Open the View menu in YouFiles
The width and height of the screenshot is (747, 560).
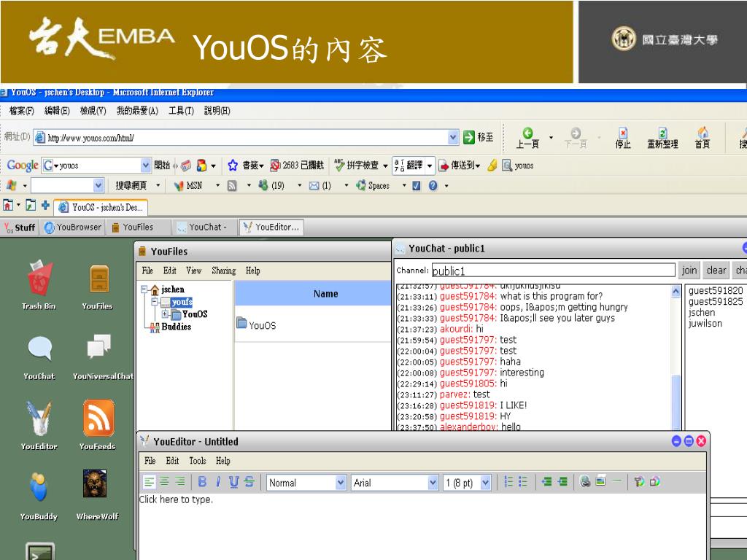coord(194,271)
